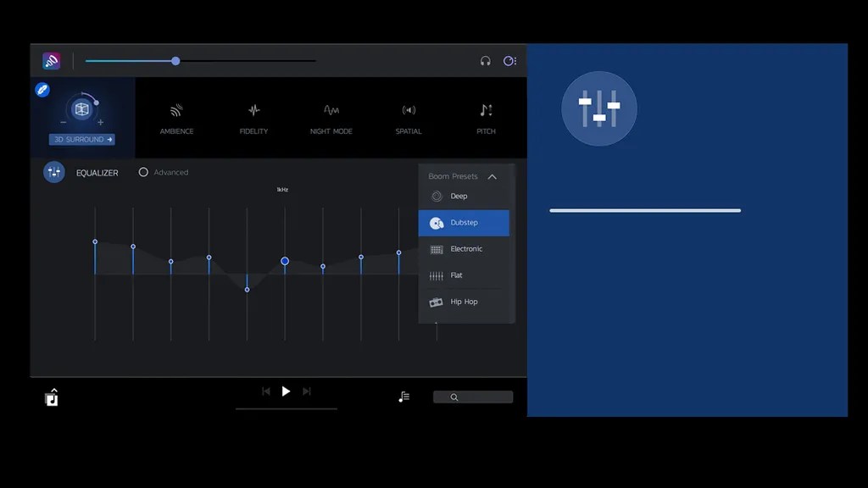Screen dimensions: 868x488
Task: Collapse the Boom Presets list
Action: pos(492,176)
